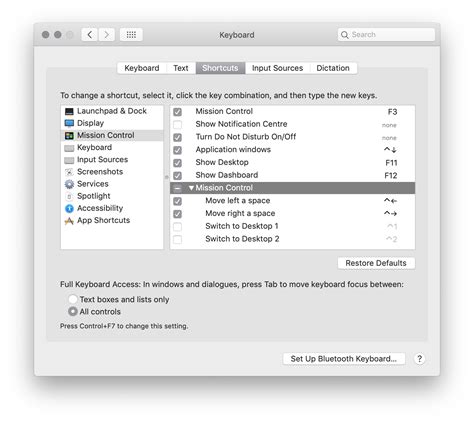Click Set Up Bluetooth Keyboard button
The width and height of the screenshot is (474, 421).
tap(344, 359)
